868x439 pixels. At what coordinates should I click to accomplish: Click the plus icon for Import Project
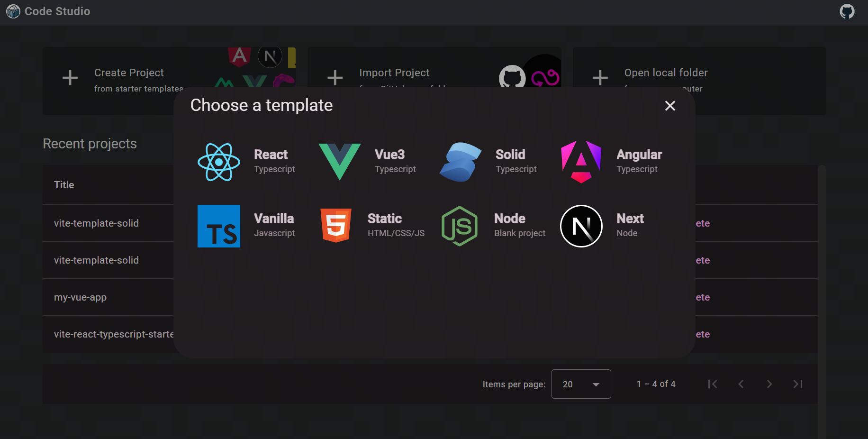pyautogui.click(x=335, y=78)
